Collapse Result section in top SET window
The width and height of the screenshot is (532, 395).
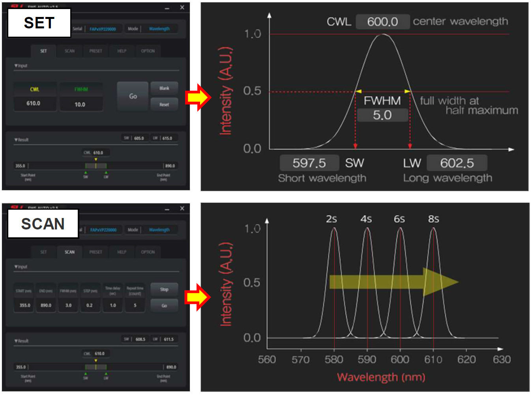click(22, 140)
